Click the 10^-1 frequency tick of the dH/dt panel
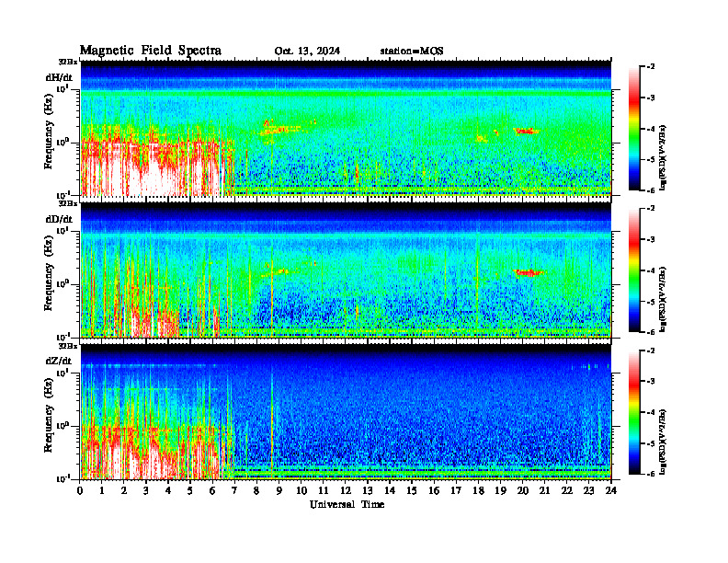Viewport: 728px width, 563px height. pyautogui.click(x=63, y=195)
